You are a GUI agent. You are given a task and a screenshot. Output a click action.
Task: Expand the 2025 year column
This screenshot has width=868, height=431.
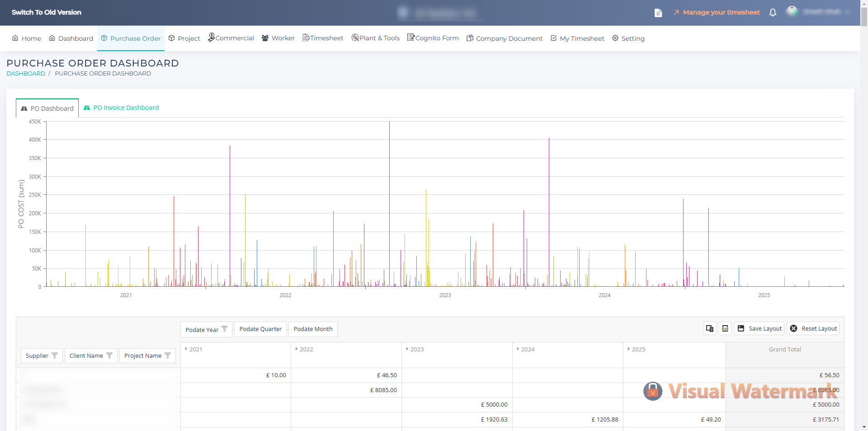tap(629, 349)
